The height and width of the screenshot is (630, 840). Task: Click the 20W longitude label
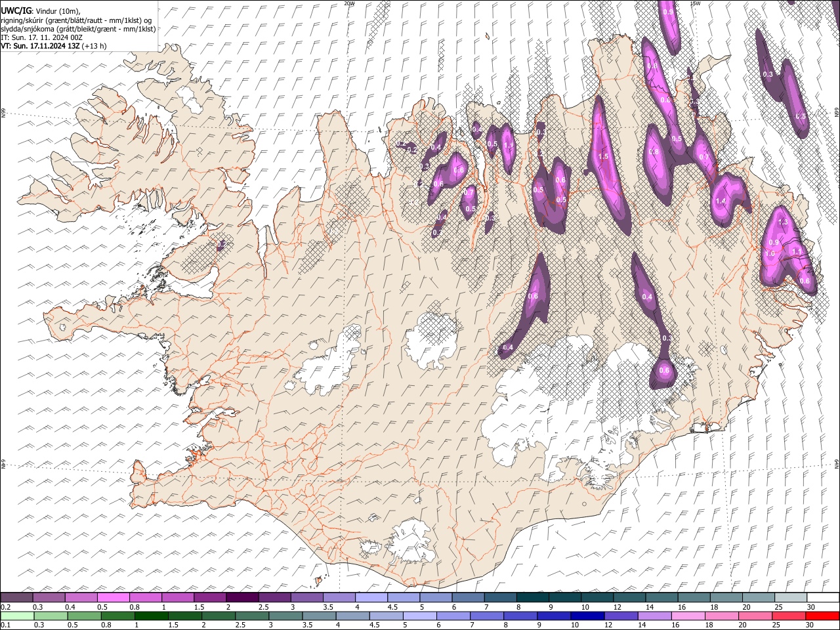[x=349, y=3]
